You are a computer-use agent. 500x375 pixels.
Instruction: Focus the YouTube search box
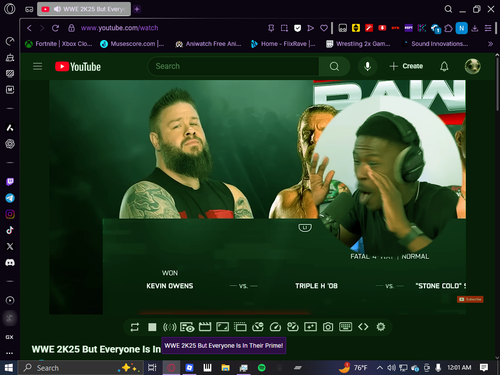[x=233, y=66]
